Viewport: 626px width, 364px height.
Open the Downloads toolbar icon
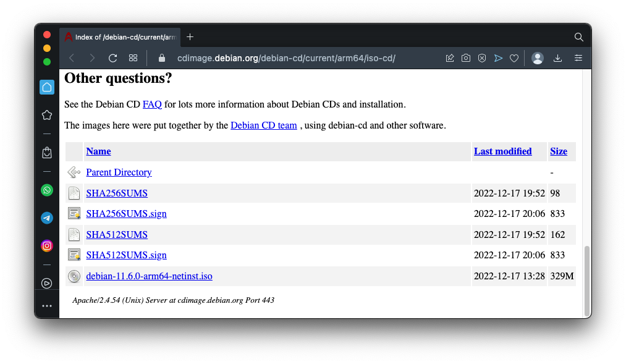tap(557, 58)
